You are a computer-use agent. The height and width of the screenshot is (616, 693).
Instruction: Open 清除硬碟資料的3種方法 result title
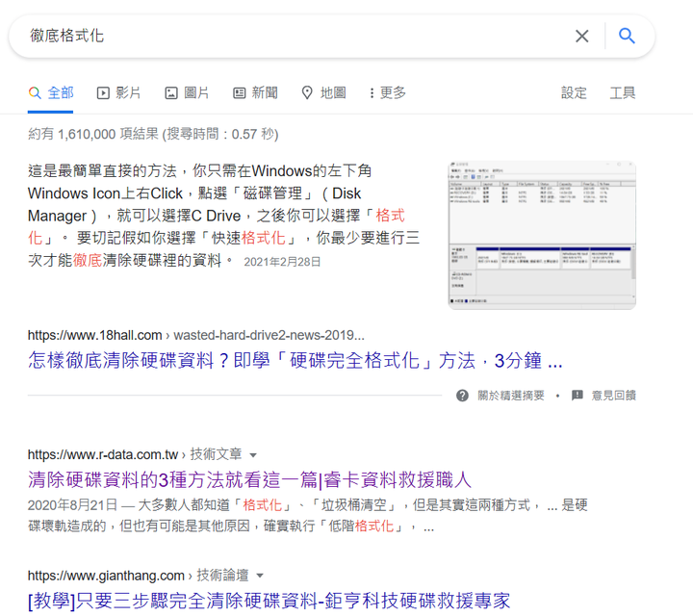[249, 479]
